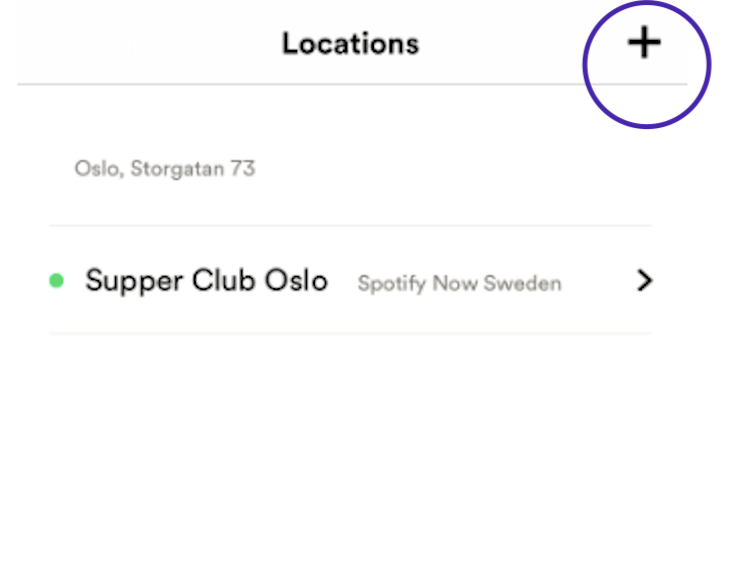
Task: Click the address heading above Supper Club
Action: point(165,169)
